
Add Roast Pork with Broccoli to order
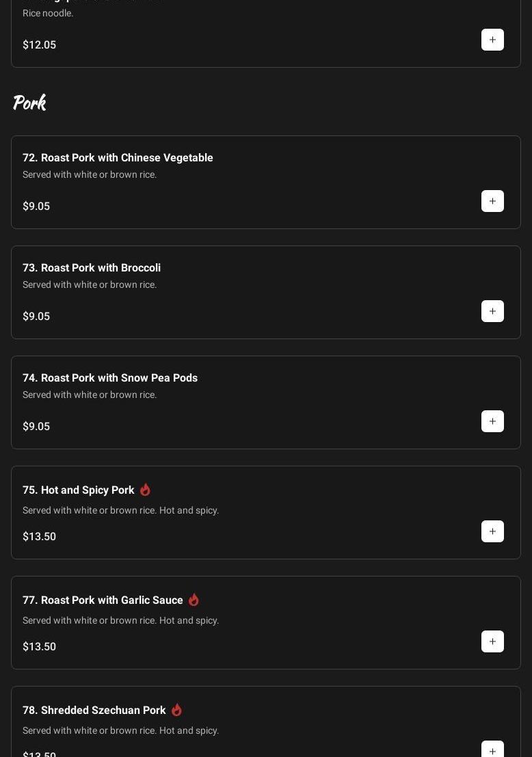click(x=492, y=311)
